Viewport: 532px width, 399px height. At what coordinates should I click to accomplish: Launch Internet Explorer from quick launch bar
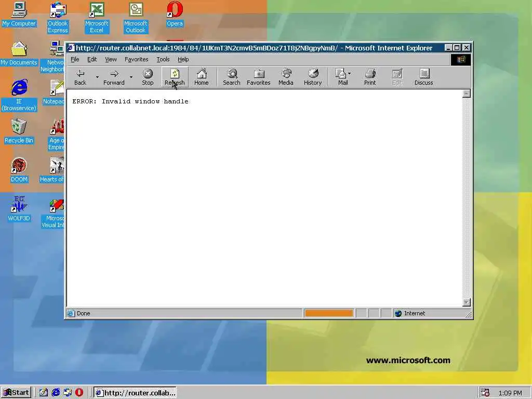(x=56, y=393)
